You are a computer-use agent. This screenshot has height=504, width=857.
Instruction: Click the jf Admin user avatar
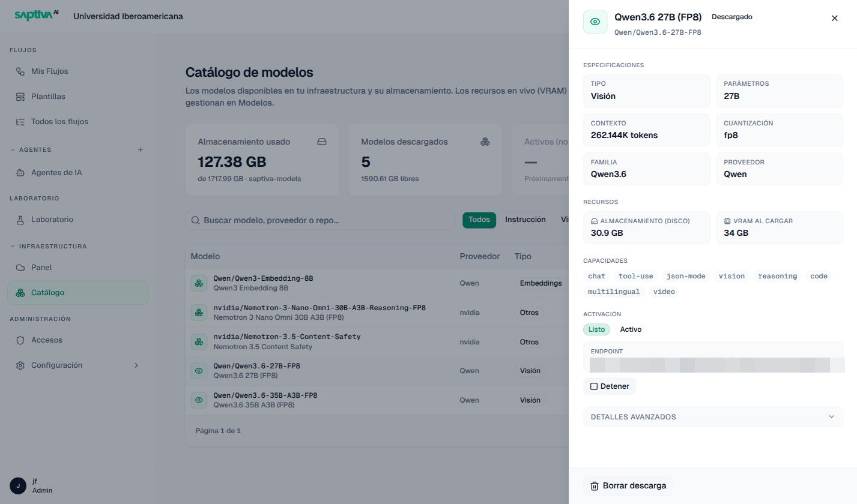click(18, 485)
